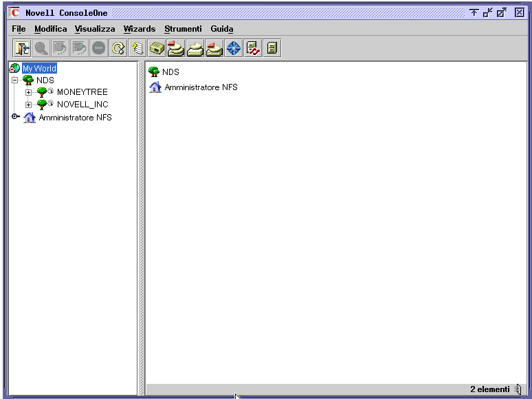Image resolution: width=532 pixels, height=399 pixels.
Task: Click the checklist red wave toolbar icon
Action: 253,49
